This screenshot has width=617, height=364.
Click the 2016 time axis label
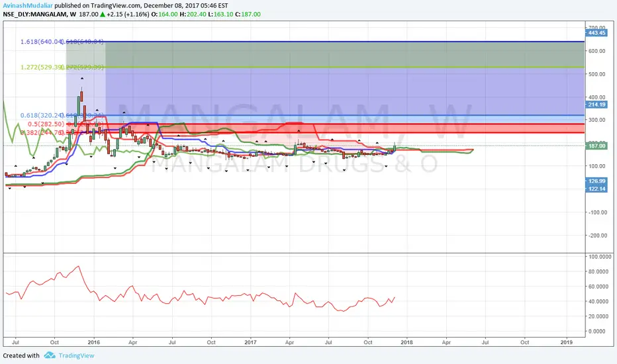point(93,342)
